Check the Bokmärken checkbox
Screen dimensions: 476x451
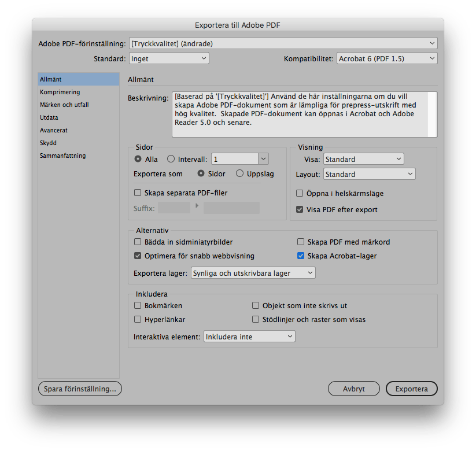tap(138, 305)
